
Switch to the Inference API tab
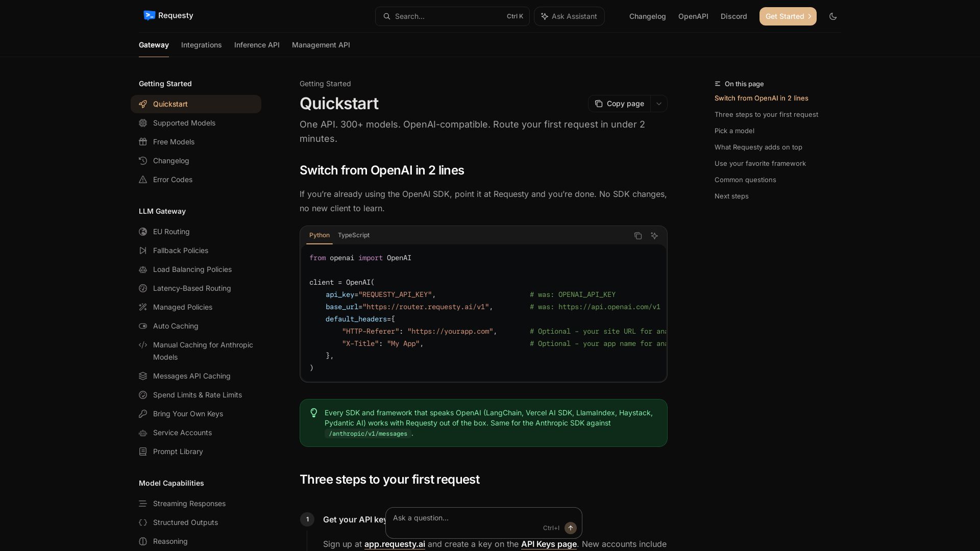point(257,45)
